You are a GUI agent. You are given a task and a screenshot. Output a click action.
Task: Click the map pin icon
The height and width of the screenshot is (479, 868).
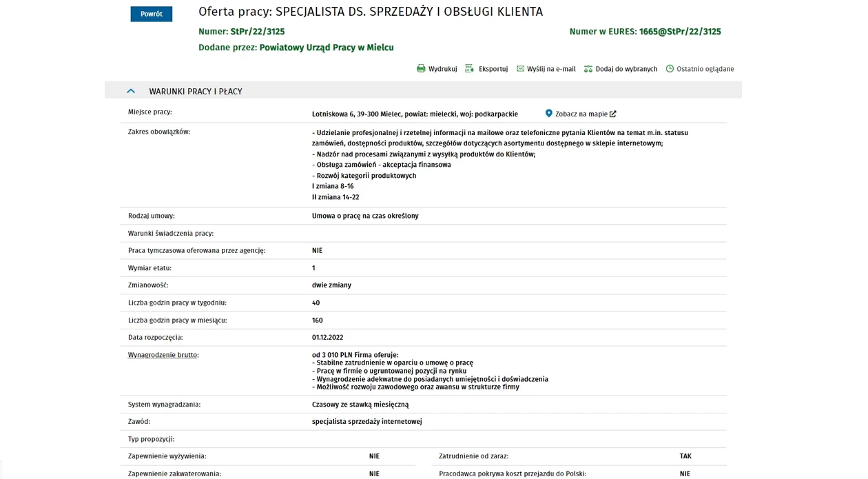click(549, 113)
